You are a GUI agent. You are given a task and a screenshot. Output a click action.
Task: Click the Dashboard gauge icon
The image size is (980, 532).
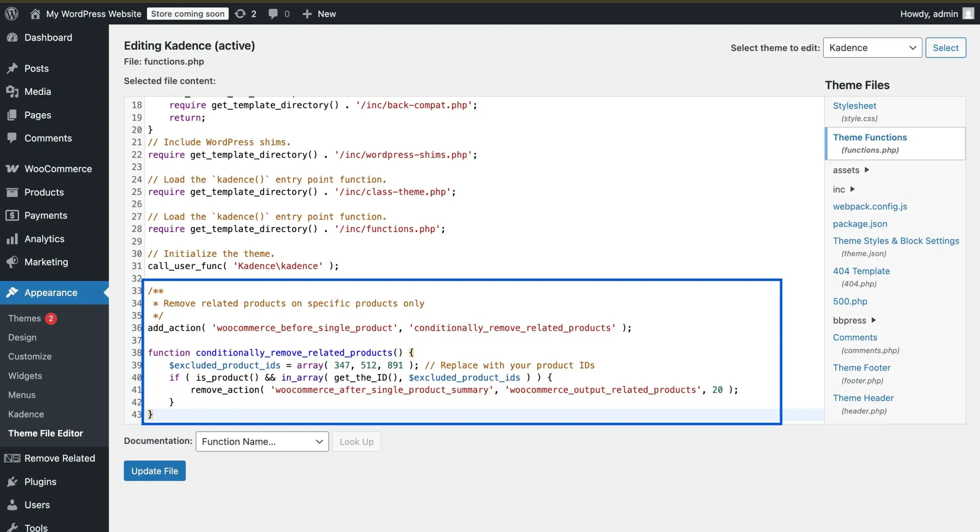(12, 37)
